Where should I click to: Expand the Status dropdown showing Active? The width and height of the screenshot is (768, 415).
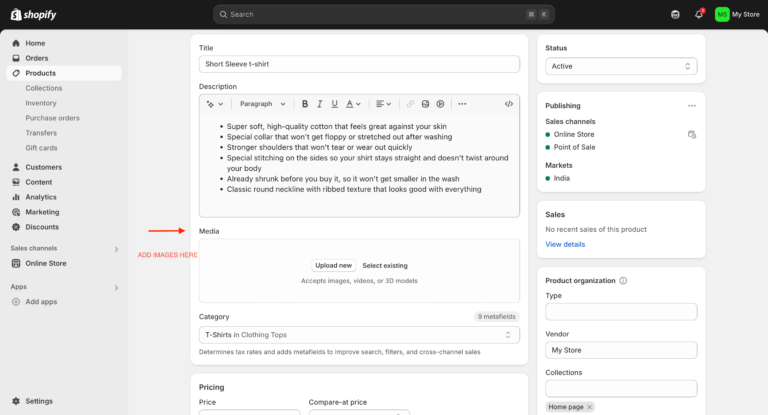621,66
